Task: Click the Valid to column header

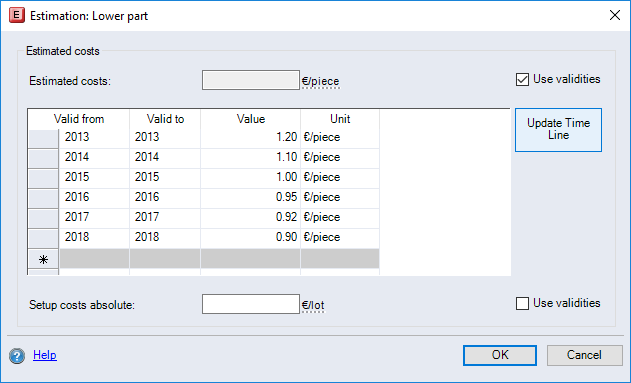Action: coord(165,119)
